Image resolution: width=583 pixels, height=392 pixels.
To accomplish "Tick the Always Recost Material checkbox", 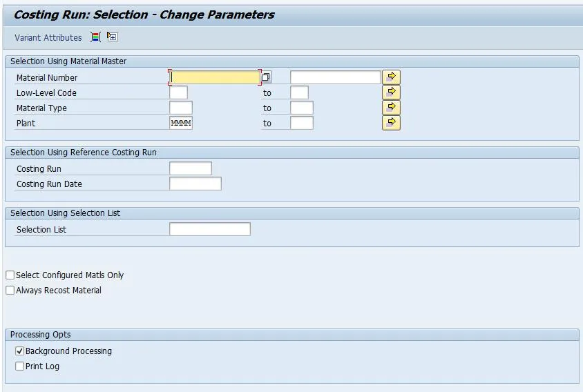I will pyautogui.click(x=10, y=290).
